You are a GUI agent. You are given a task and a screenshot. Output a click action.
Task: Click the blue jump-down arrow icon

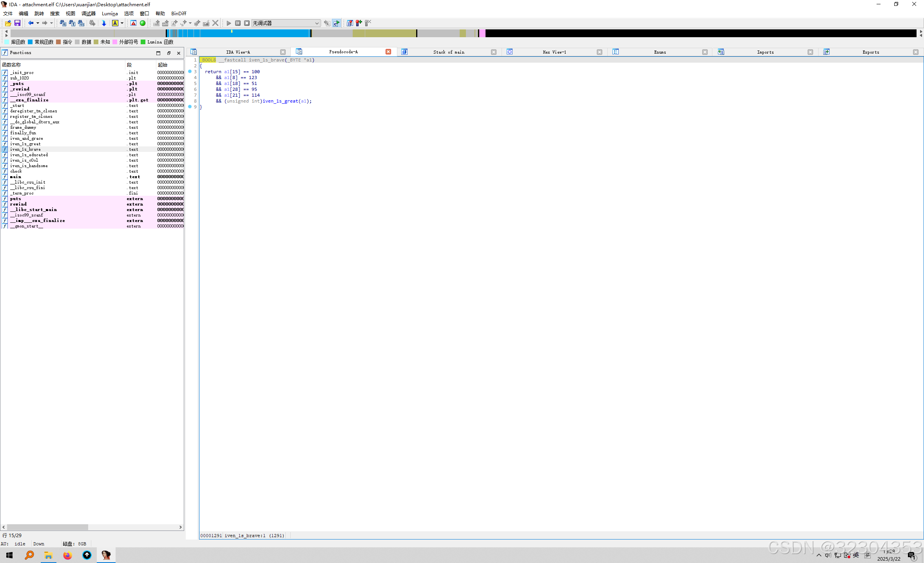point(104,23)
